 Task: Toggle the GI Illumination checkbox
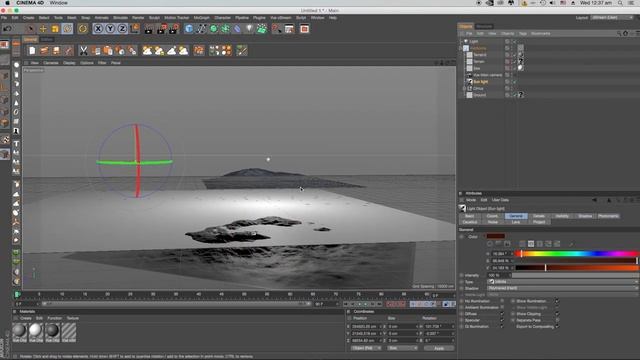pyautogui.click(x=502, y=327)
